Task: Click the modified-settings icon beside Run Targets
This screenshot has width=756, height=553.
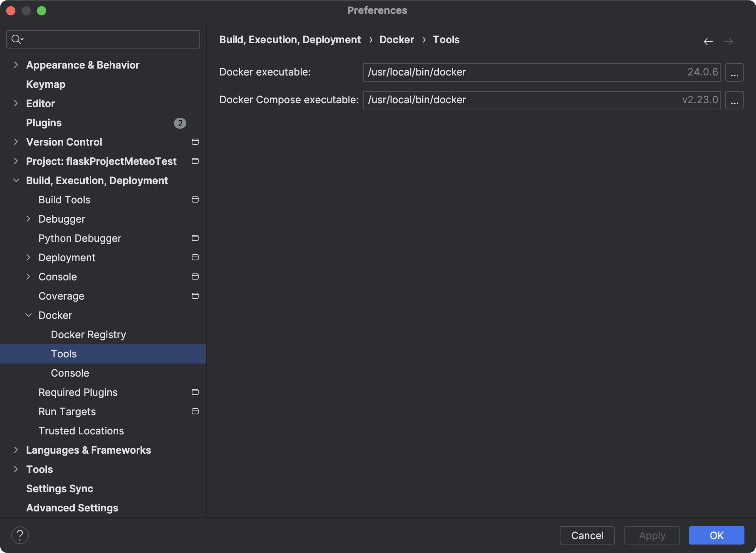Action: 195,411
